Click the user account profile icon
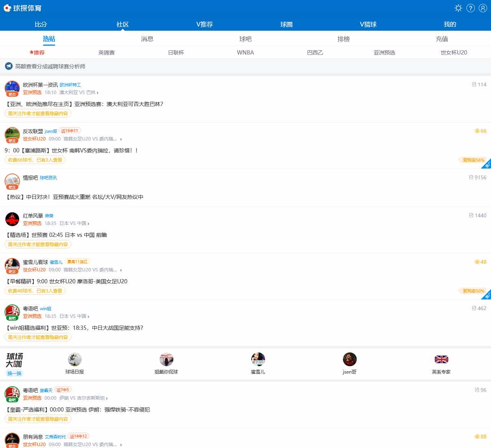The image size is (491, 448). coord(483,8)
